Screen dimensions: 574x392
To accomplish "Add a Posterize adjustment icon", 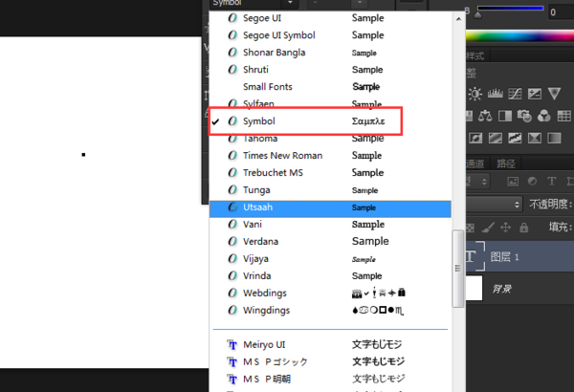I will click(496, 138).
